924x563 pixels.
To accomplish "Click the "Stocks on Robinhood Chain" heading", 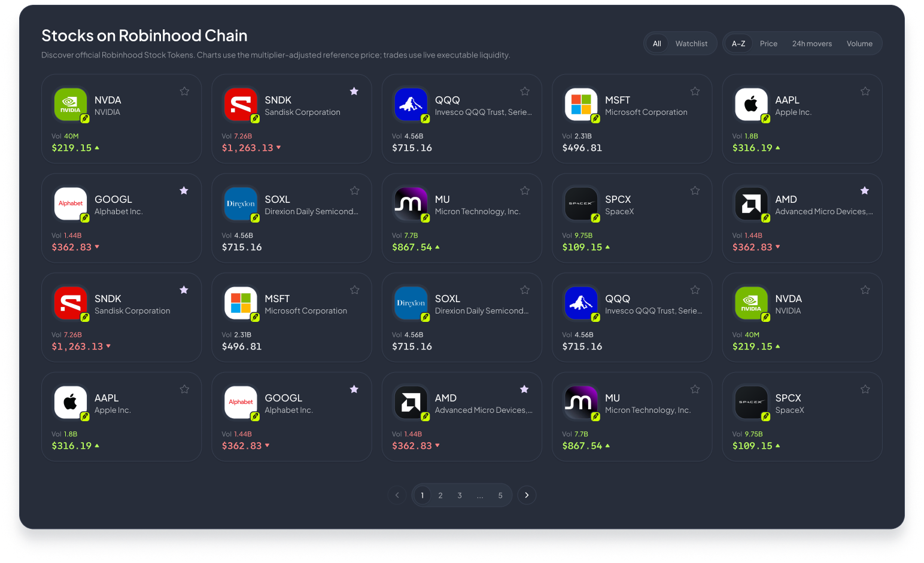I will 144,36.
